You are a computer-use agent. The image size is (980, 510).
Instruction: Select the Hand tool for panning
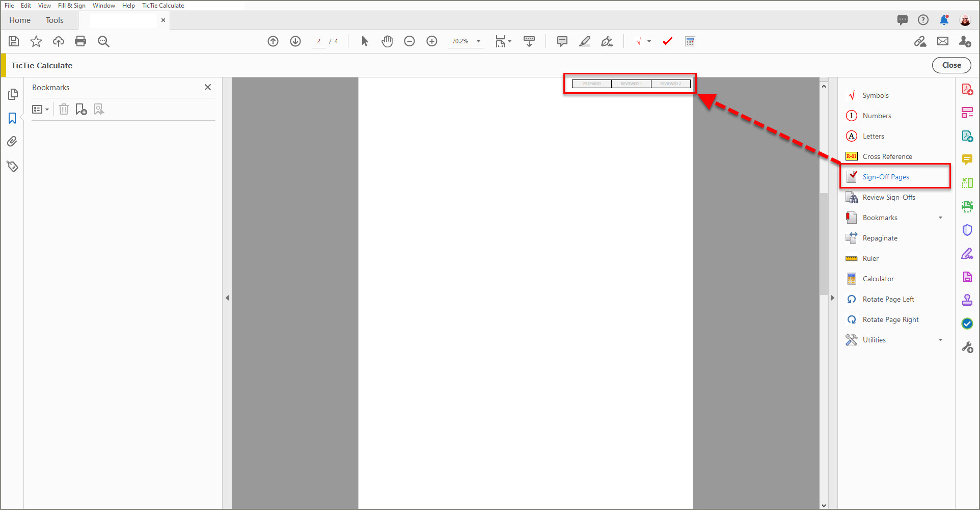[387, 41]
